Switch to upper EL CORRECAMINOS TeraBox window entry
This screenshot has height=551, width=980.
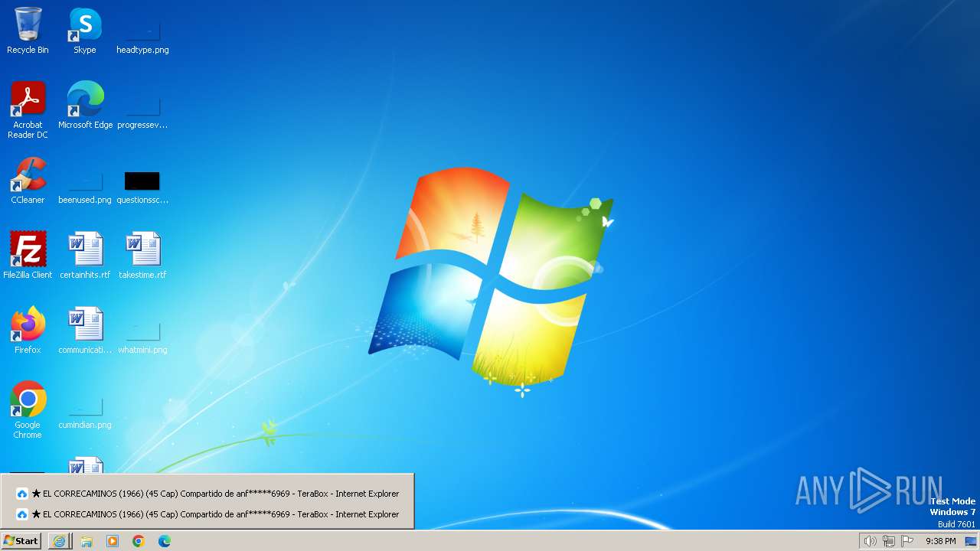click(207, 494)
